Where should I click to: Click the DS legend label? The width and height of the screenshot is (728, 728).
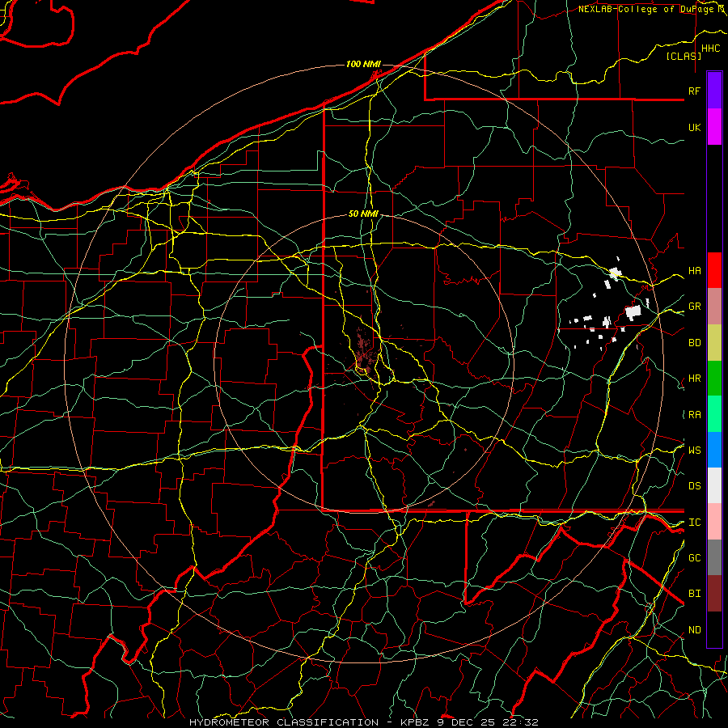tap(695, 486)
